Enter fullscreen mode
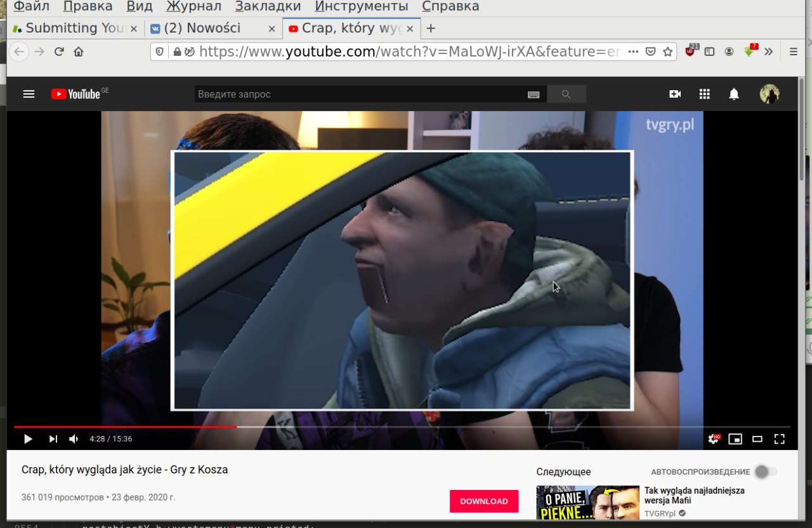 pyautogui.click(x=780, y=439)
